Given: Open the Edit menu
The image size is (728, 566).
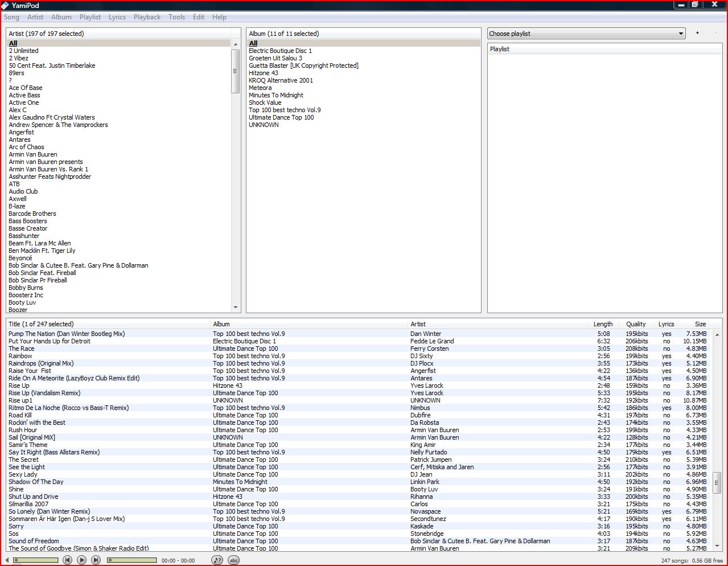Looking at the screenshot, I should [198, 17].
